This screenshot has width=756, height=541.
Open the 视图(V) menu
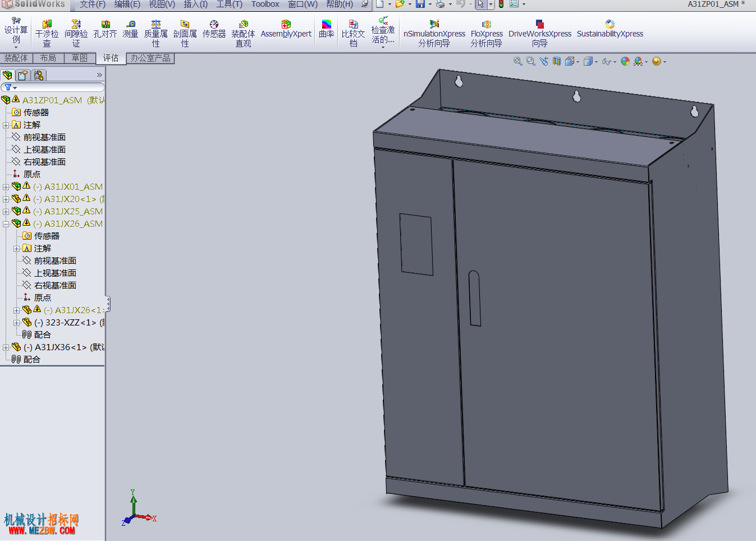[x=162, y=4]
